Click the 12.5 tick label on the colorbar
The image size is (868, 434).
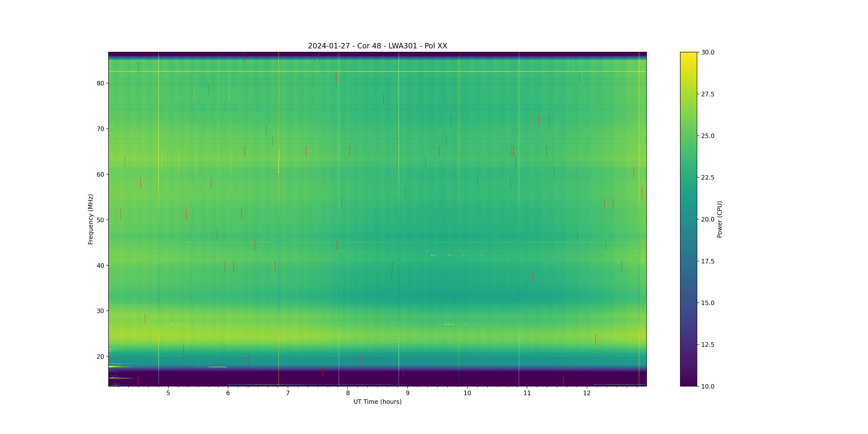coord(708,345)
